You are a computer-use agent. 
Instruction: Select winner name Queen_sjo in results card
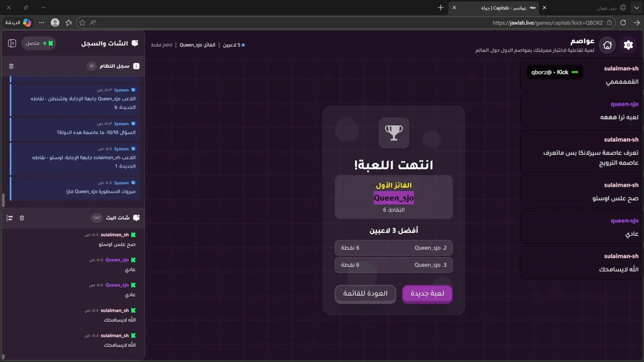(393, 198)
